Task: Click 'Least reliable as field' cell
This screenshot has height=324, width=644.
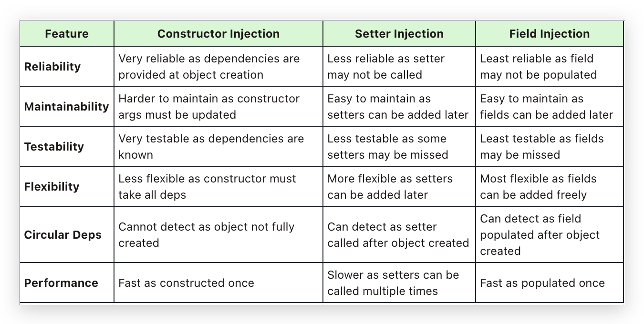Action: tap(550, 66)
